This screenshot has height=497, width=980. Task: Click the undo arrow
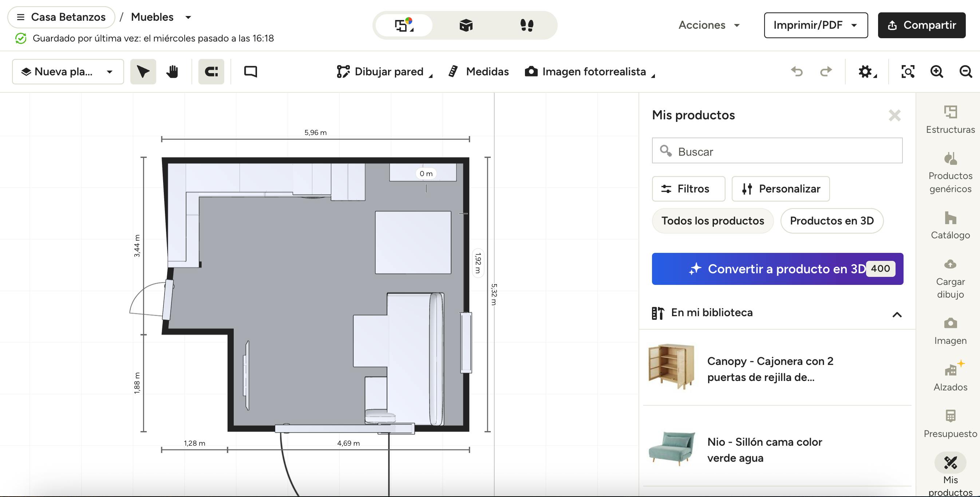click(797, 71)
